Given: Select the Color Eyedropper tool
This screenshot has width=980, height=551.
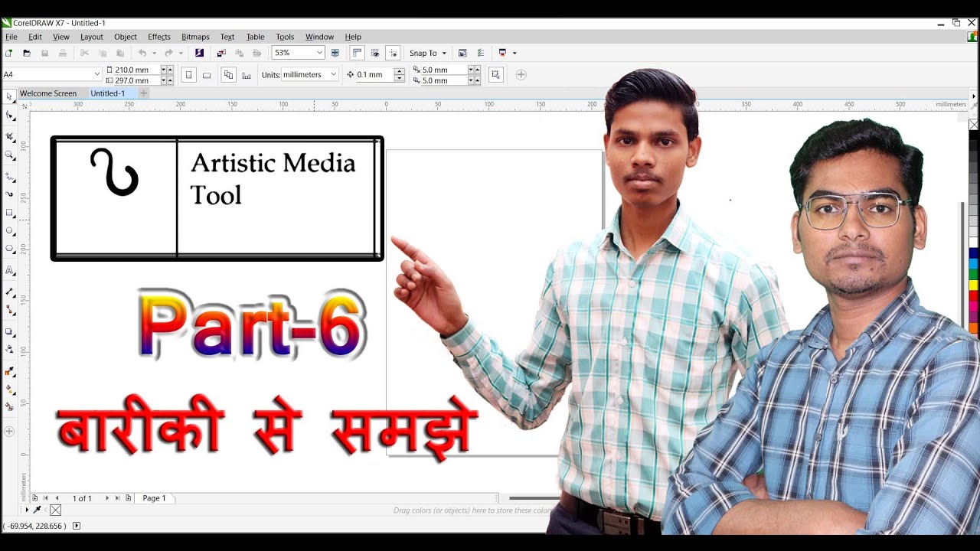Looking at the screenshot, I should [x=9, y=371].
